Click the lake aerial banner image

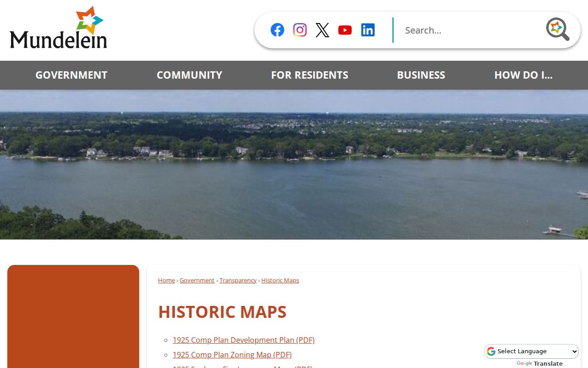(294, 165)
